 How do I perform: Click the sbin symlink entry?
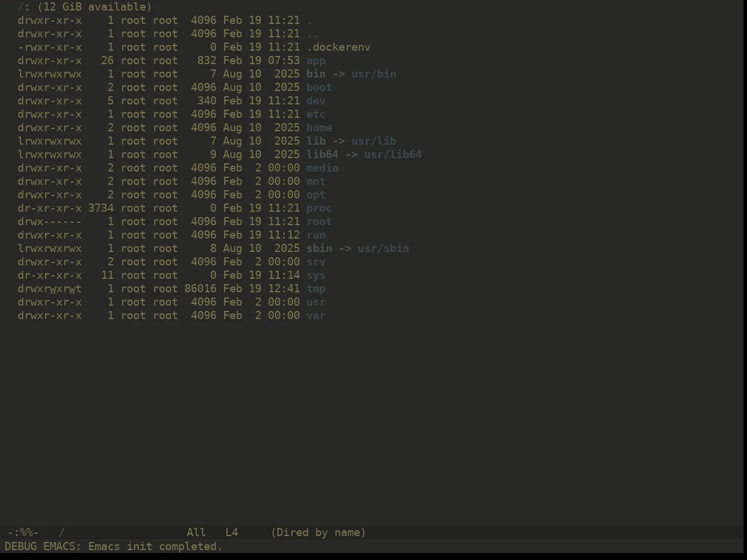(319, 249)
